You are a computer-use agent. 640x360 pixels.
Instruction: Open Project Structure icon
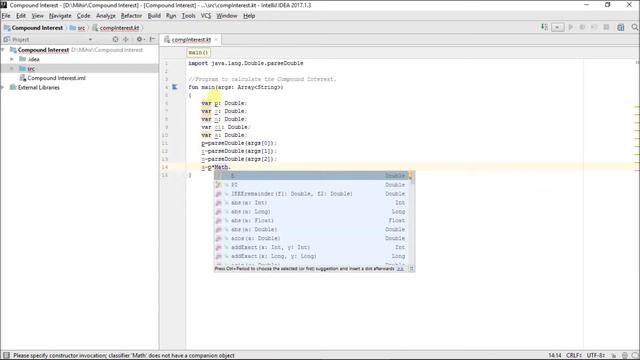click(620, 27)
